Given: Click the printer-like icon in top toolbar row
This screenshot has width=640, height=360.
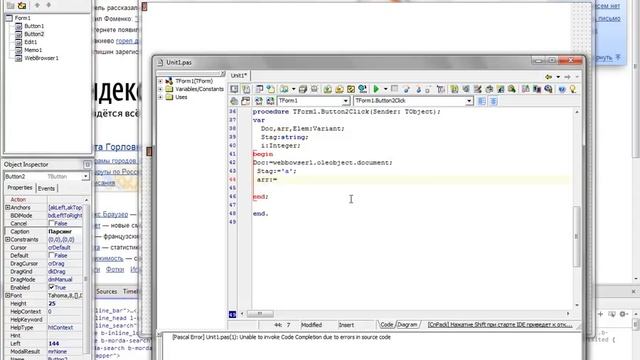Looking at the screenshot, I should pyautogui.click(x=302, y=89).
